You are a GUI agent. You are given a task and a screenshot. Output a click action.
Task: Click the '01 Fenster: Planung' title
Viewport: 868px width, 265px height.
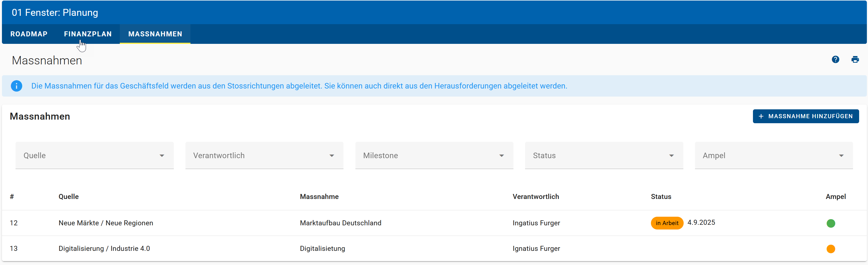click(x=55, y=12)
